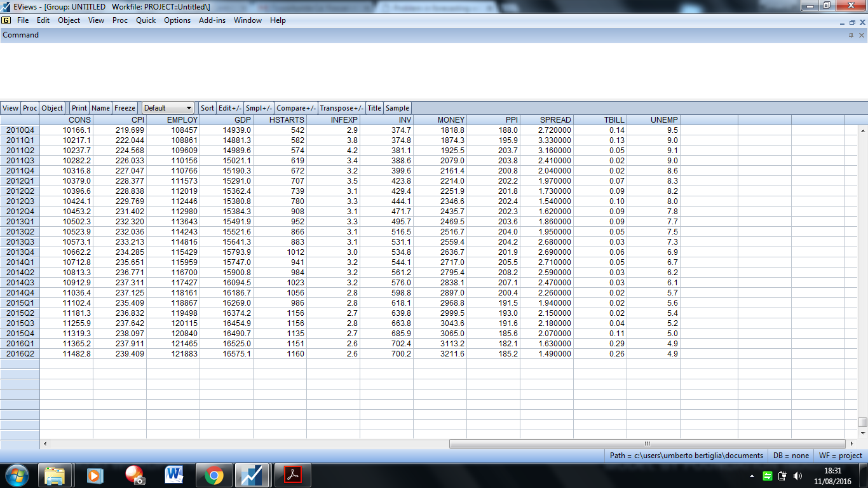
Task: Click the command window input area
Action: coord(434,71)
